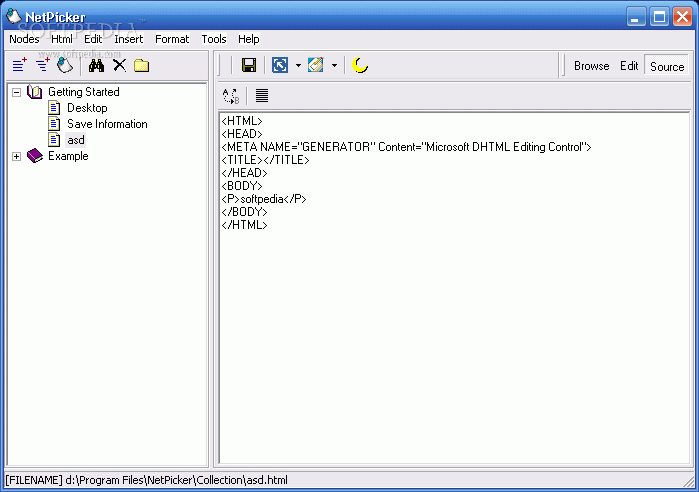Click the <TITLE></TITLE> line

tap(265, 160)
